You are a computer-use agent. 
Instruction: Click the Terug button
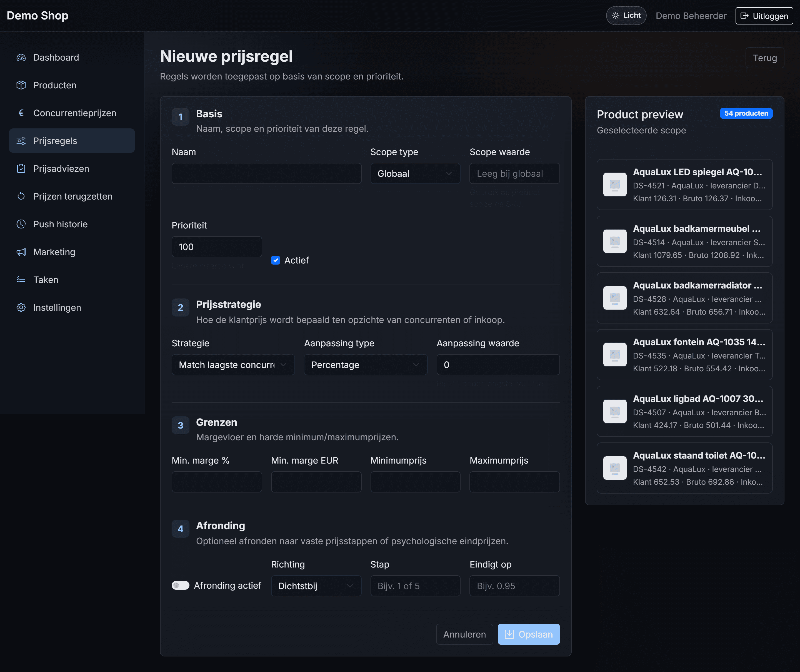tap(765, 58)
